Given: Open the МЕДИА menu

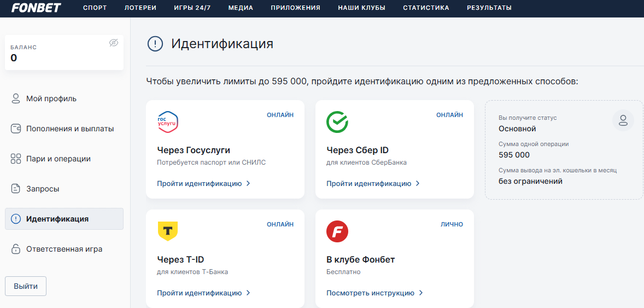Looking at the screenshot, I should click(241, 8).
